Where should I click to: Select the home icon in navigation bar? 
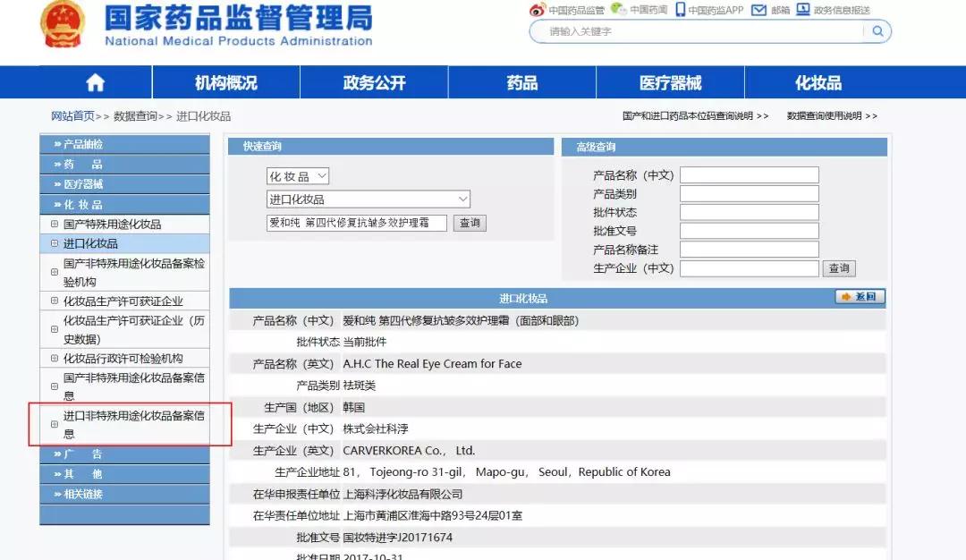(95, 81)
